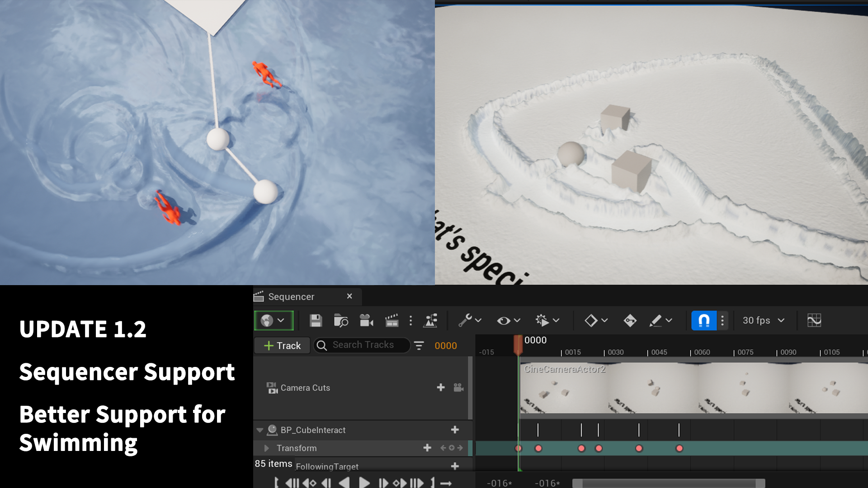
Task: Click the Search Tracks field
Action: coord(363,345)
